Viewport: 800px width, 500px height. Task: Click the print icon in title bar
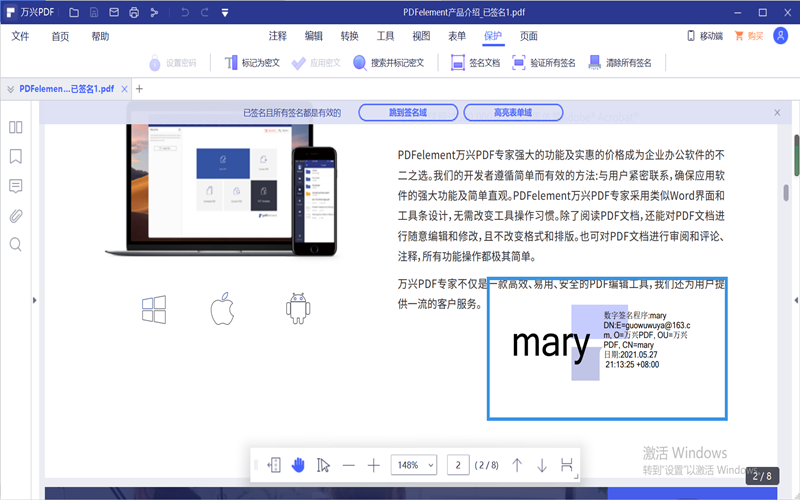pyautogui.click(x=132, y=13)
